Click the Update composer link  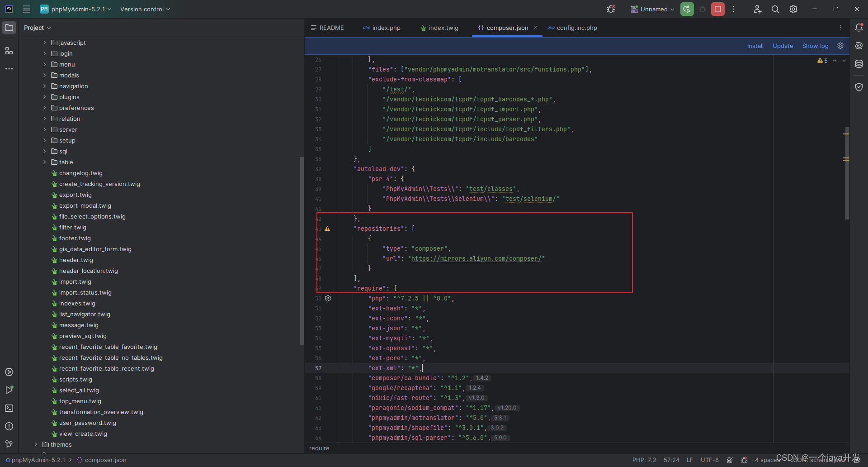point(783,46)
